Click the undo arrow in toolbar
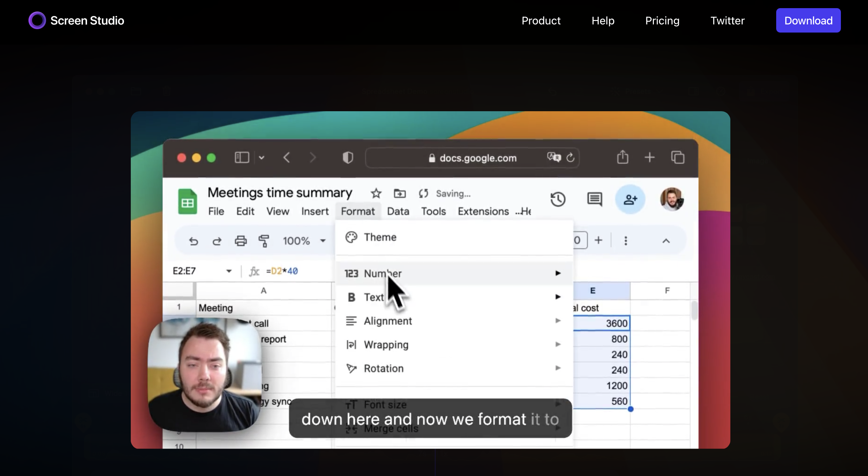Viewport: 868px width, 476px height. [x=193, y=241]
